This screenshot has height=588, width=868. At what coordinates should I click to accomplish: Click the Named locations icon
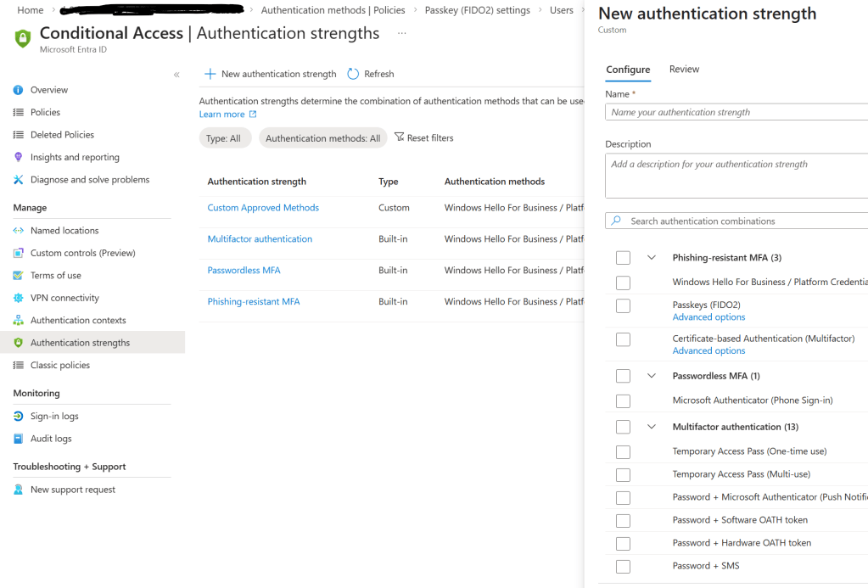click(x=19, y=231)
